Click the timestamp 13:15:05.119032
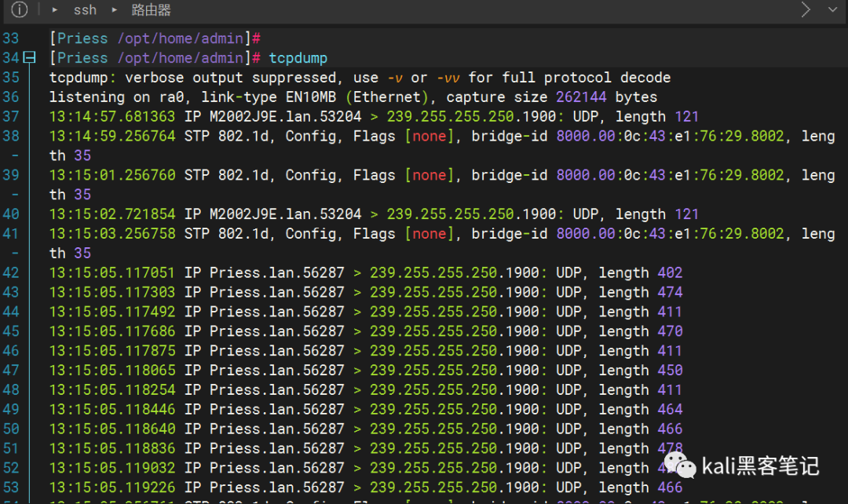Viewport: 848px width, 504px height. point(112,468)
